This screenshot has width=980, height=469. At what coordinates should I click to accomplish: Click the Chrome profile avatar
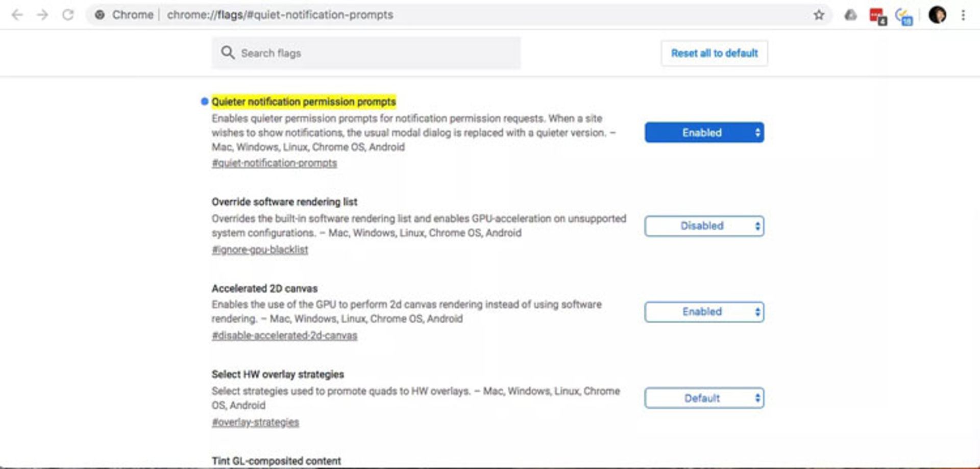[x=937, y=15]
